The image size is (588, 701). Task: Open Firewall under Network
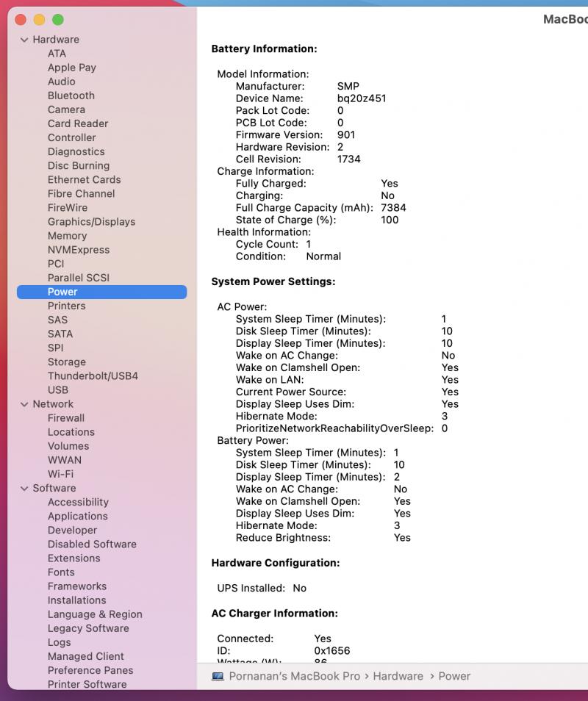point(66,418)
